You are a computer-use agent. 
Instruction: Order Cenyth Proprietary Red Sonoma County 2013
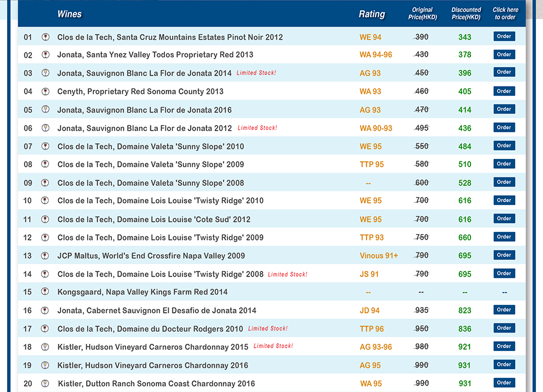coord(504,91)
